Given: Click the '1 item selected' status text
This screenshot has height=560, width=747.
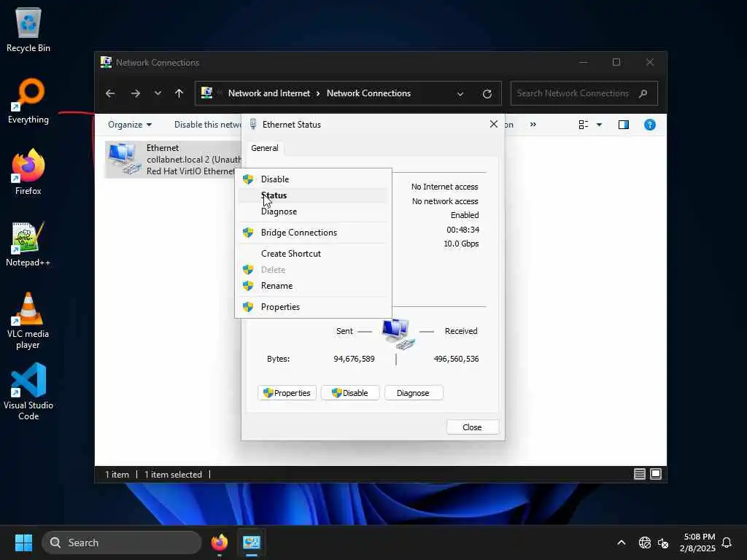Looking at the screenshot, I should click(x=173, y=475).
